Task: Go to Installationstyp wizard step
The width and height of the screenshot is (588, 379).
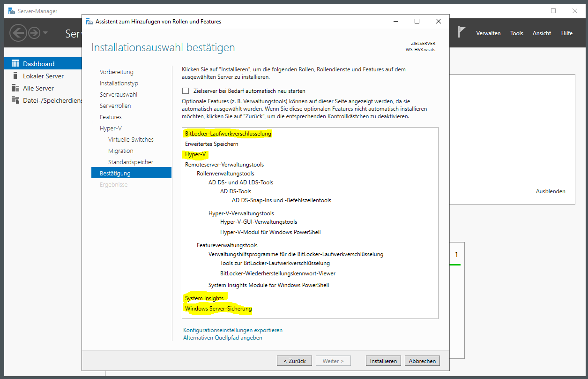Action: coord(119,83)
